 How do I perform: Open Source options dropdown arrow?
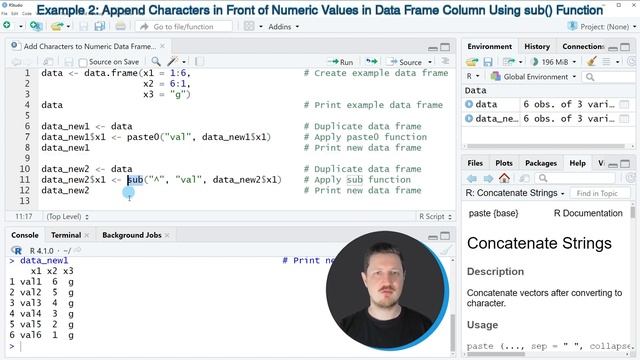430,62
